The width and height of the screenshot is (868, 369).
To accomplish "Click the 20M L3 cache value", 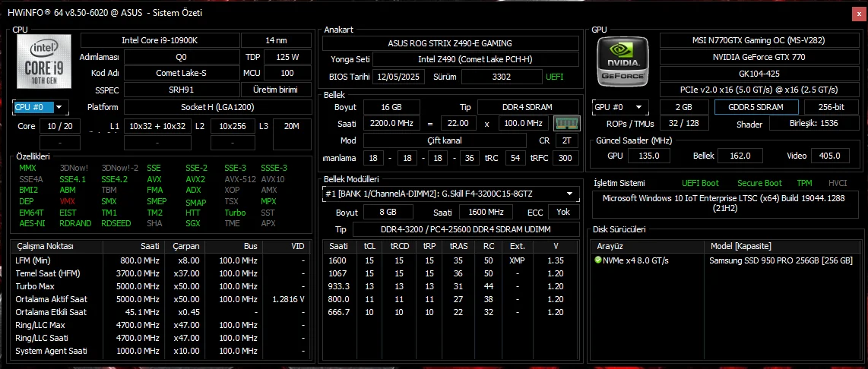I will tap(291, 126).
